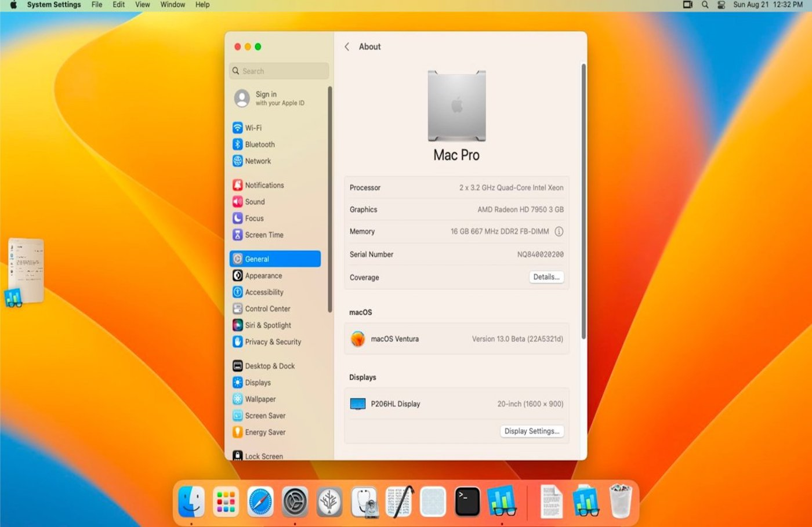
Task: Open Terminal from the Dock
Action: click(467, 501)
